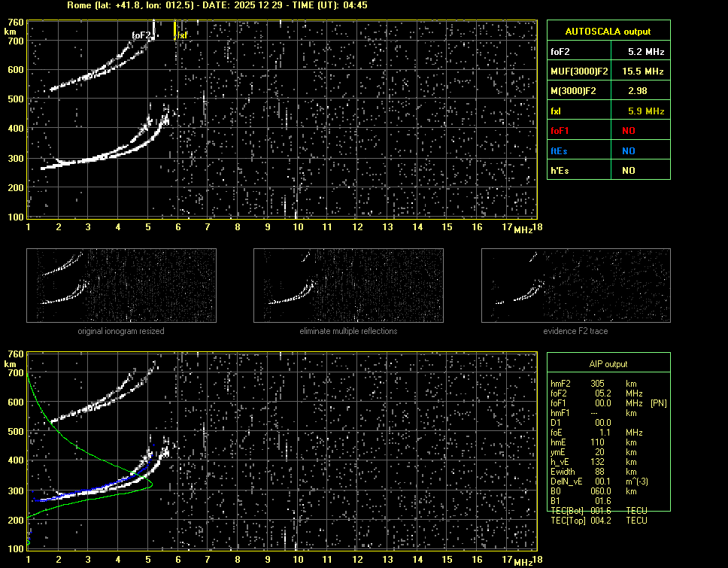Select the h'Es row NO value
The width and height of the screenshot is (728, 568).
[628, 171]
